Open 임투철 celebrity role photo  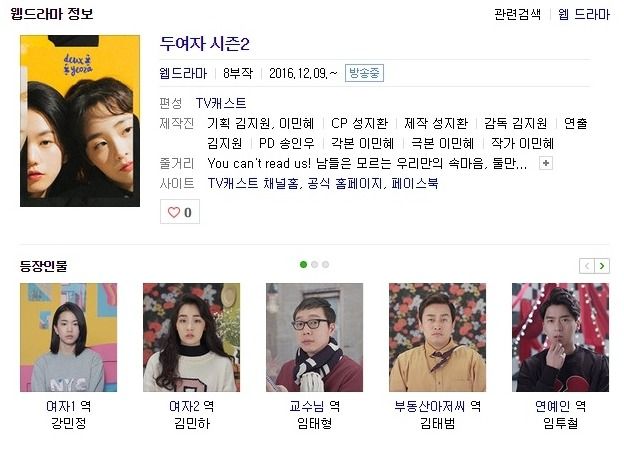560,337
